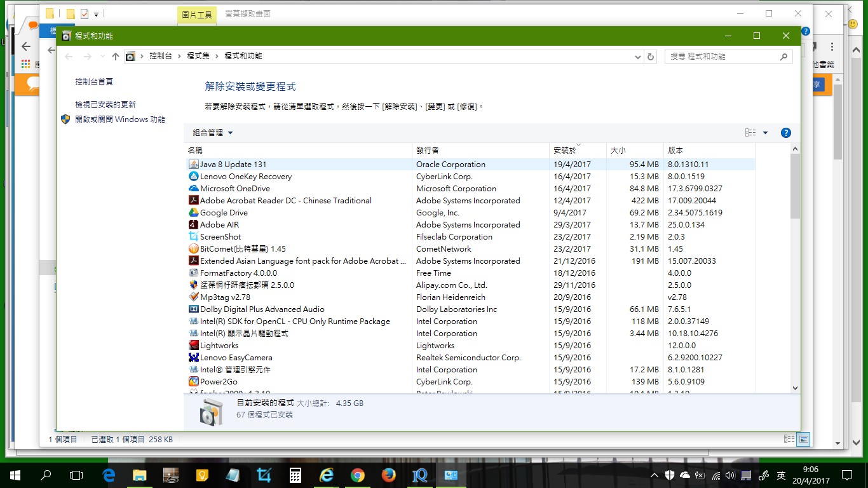Select the Google Drive program icon
Image resolution: width=868 pixels, height=488 pixels.
tap(194, 213)
